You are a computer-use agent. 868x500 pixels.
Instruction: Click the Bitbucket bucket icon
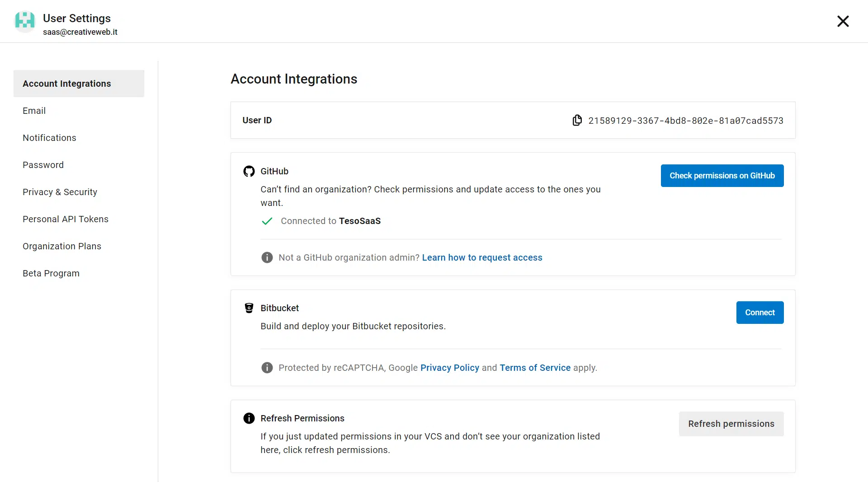pos(249,308)
